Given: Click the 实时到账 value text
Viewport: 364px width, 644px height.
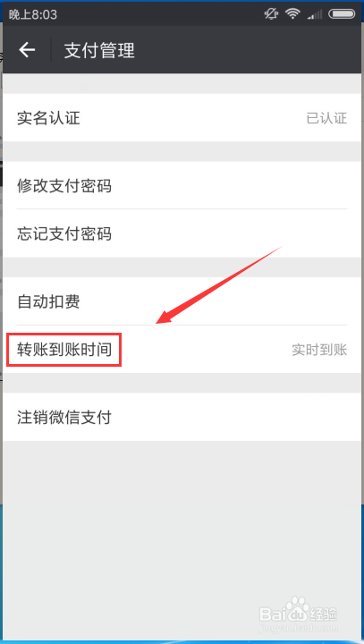Looking at the screenshot, I should (x=319, y=350).
